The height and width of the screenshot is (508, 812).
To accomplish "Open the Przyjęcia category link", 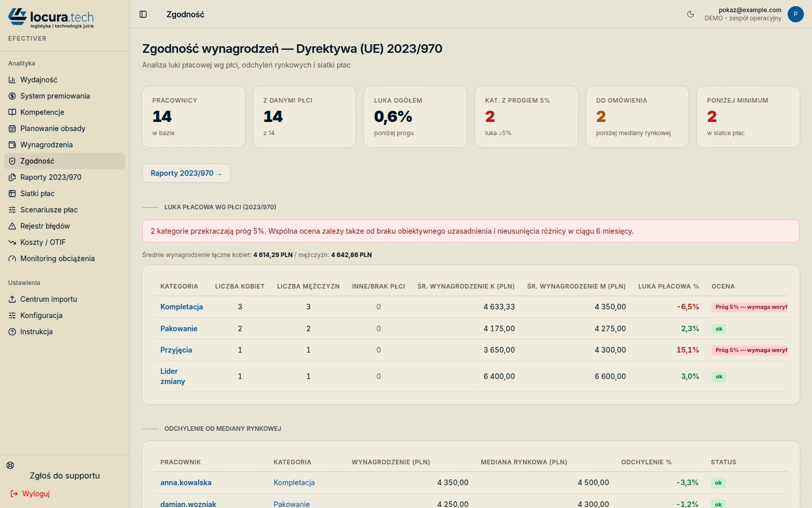I will click(x=176, y=350).
